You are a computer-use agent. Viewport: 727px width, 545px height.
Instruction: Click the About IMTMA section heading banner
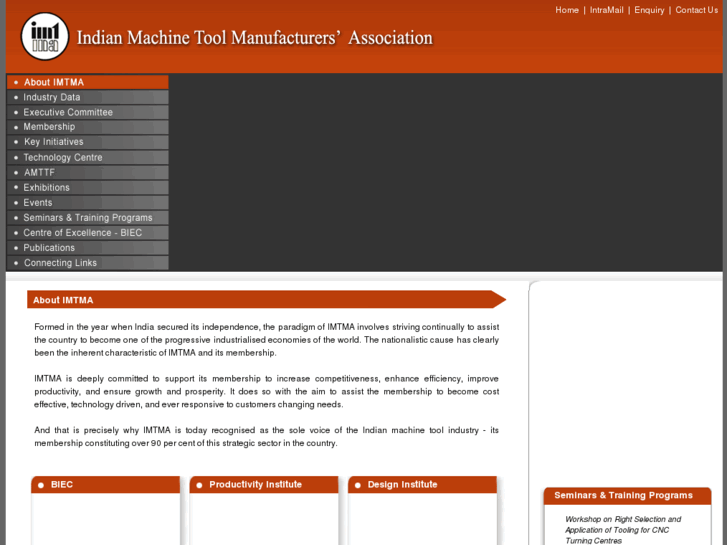tap(266, 300)
